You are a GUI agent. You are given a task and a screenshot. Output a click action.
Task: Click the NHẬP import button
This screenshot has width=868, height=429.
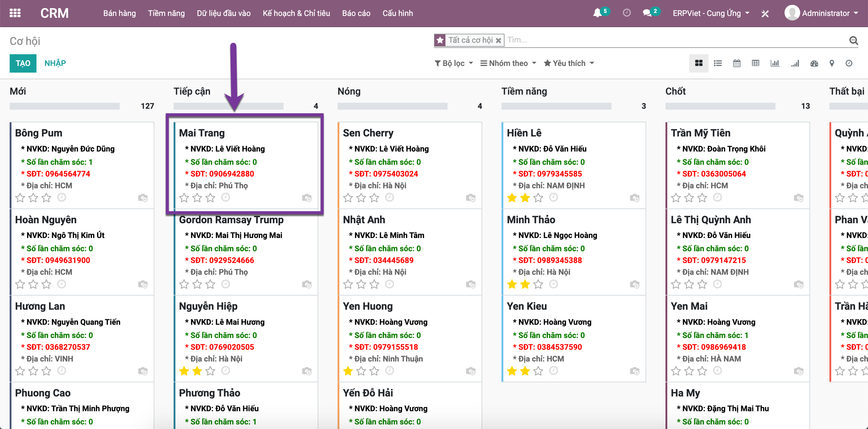coord(55,63)
